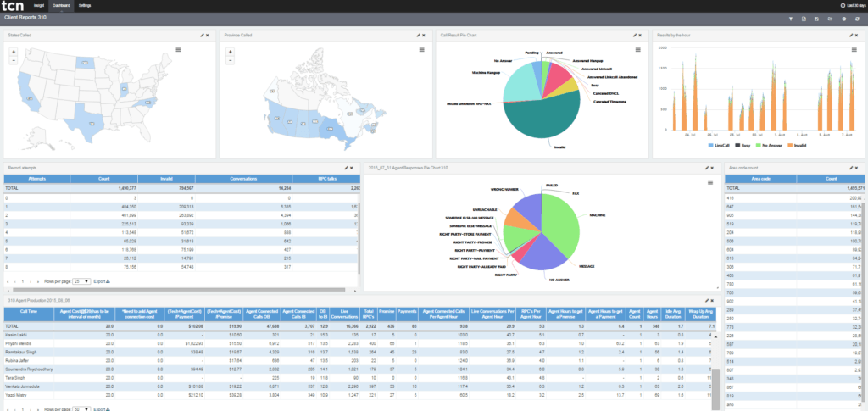Screen dimensions: 868x411
Task: Sort agent table by Live Conversations header
Action: (344, 314)
